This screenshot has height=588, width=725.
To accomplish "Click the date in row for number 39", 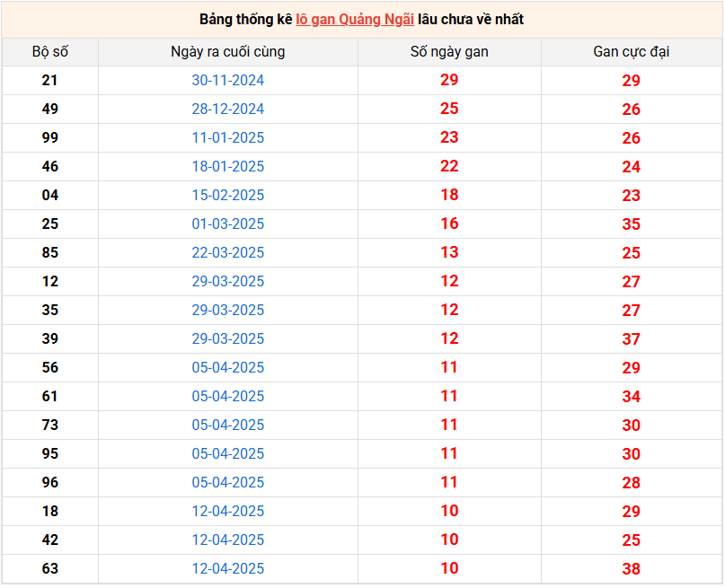I will [x=227, y=339].
